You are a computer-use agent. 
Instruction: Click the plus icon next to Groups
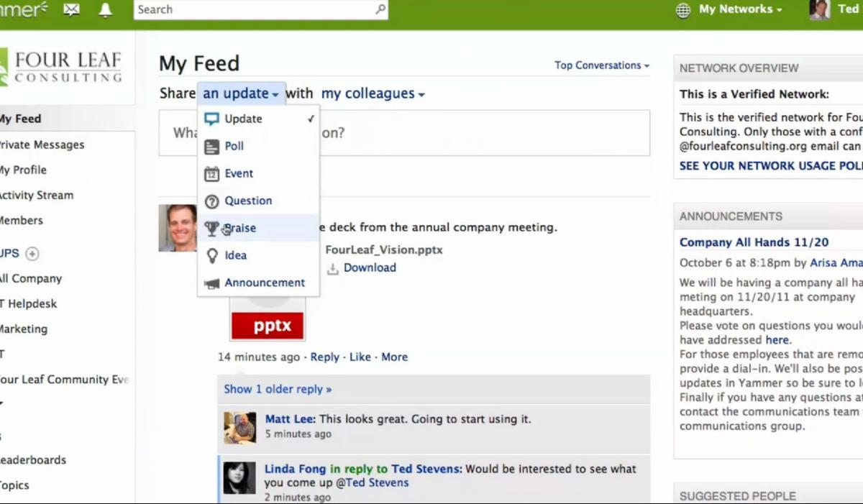(32, 253)
